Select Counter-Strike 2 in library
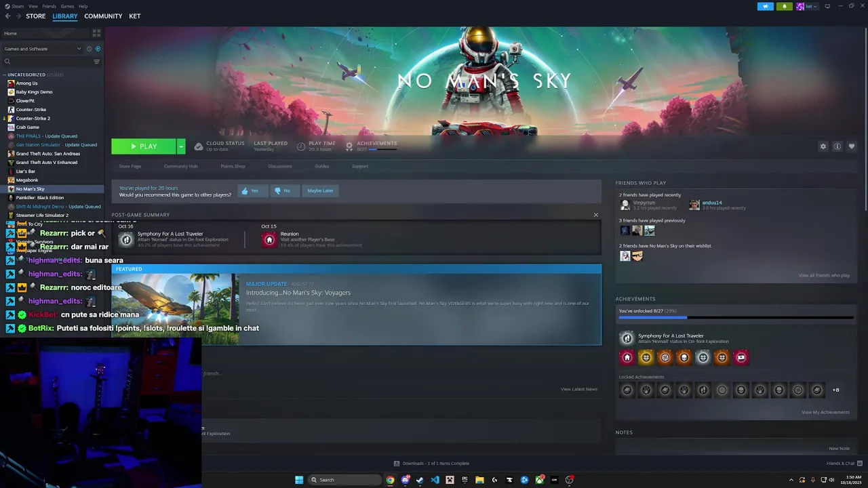This screenshot has width=868, height=488. tap(33, 119)
